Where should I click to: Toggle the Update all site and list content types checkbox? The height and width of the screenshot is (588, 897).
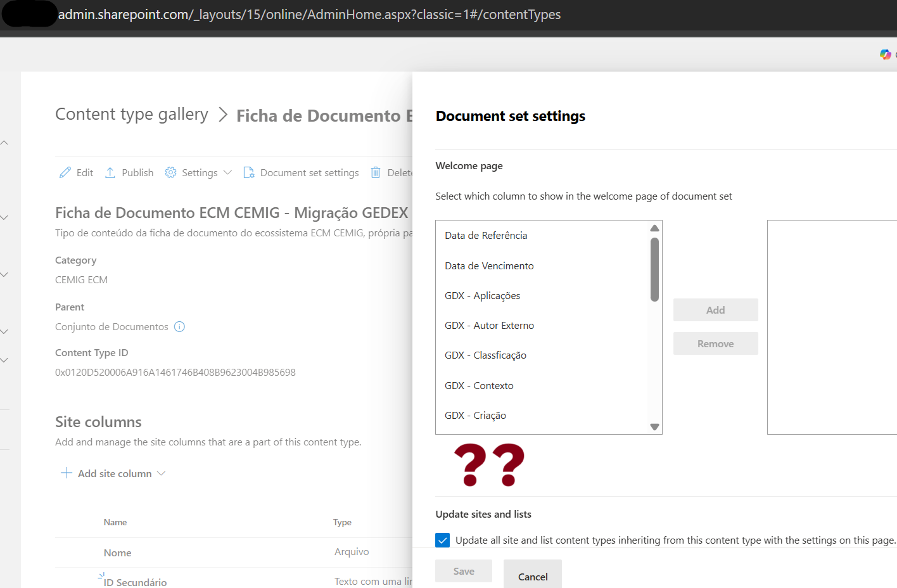(x=443, y=540)
